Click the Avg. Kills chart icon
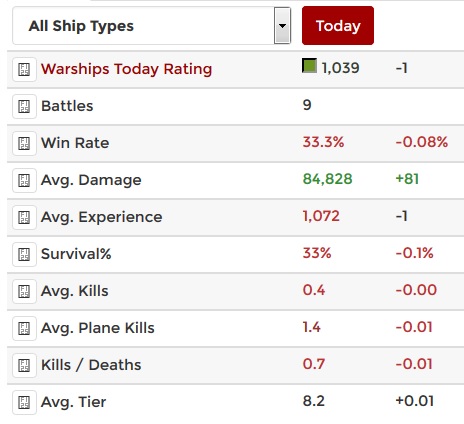The width and height of the screenshot is (464, 424). [x=24, y=292]
